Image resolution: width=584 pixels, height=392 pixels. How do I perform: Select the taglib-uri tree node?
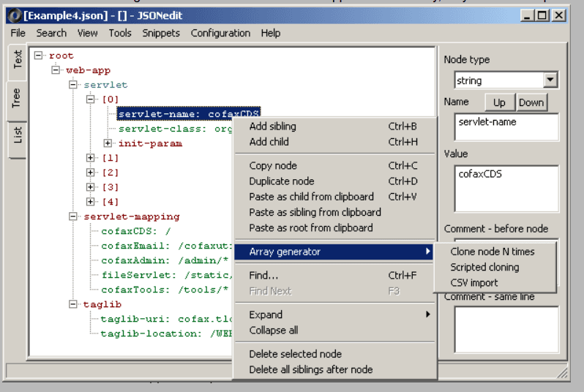point(166,319)
